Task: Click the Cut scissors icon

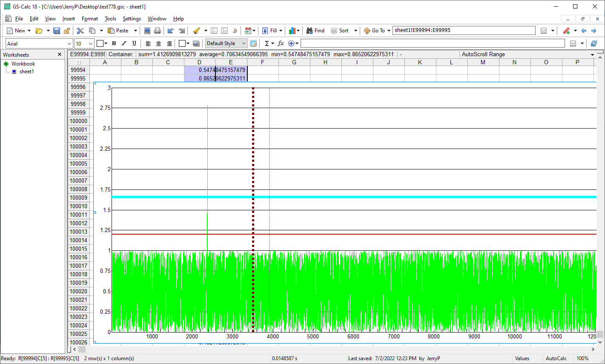Action: 80,31
